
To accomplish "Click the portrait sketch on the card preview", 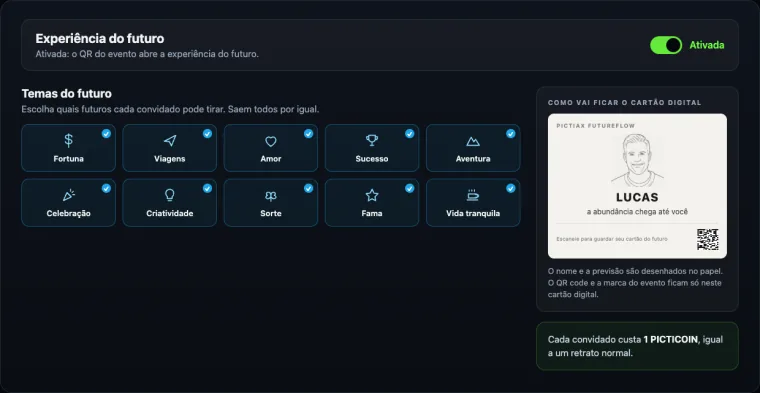I will [637, 160].
